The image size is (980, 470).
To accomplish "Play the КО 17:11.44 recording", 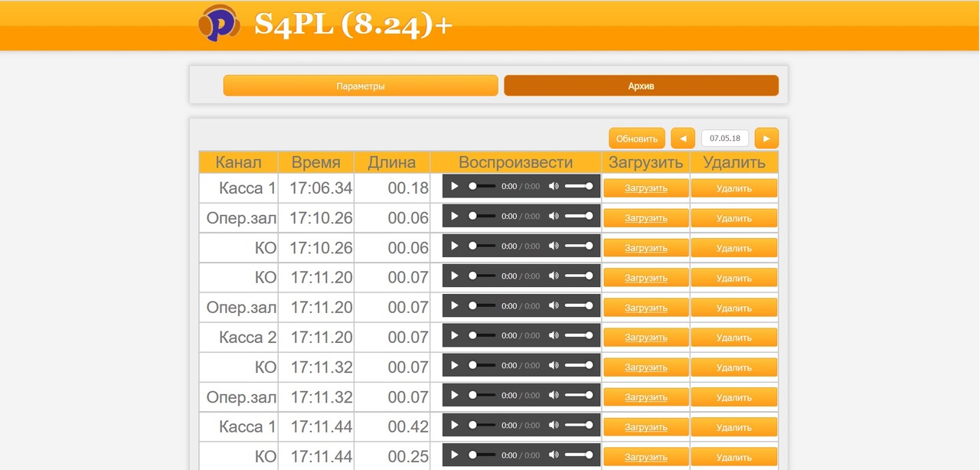I will click(x=455, y=455).
